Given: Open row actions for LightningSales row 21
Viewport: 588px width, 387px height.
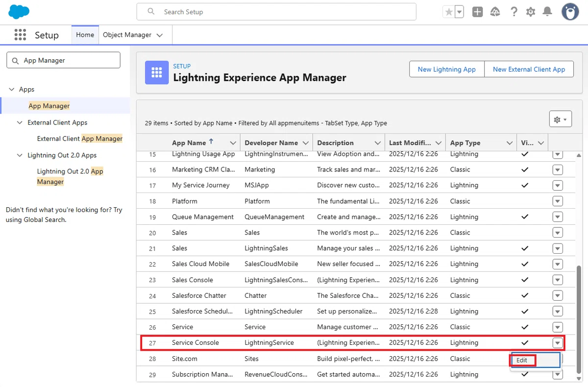Looking at the screenshot, I should pyautogui.click(x=558, y=248).
